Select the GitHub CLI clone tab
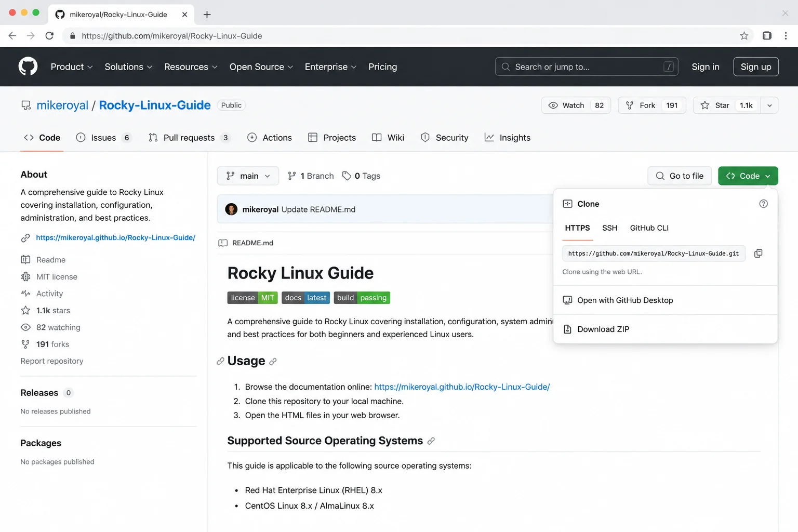The image size is (798, 532). [x=649, y=228]
